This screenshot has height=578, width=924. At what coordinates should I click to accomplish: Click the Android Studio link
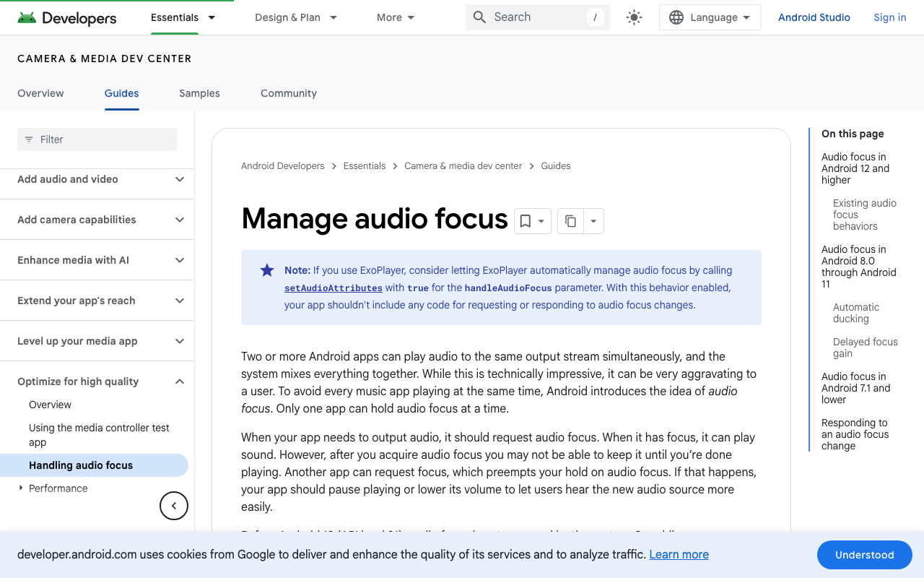(x=814, y=17)
